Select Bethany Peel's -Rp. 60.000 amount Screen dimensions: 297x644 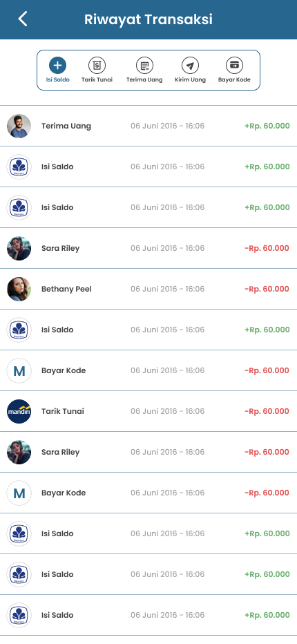[x=267, y=289]
